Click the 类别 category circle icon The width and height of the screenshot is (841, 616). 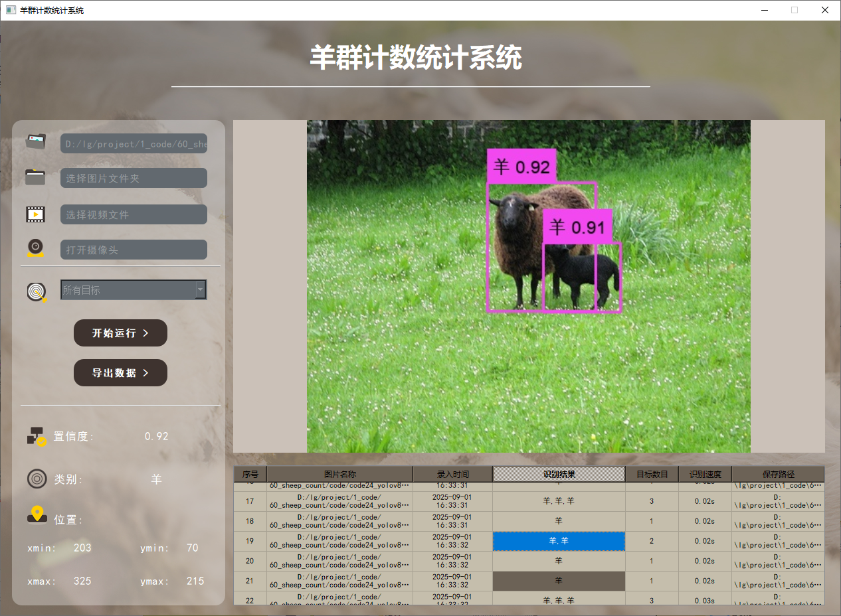(x=37, y=479)
